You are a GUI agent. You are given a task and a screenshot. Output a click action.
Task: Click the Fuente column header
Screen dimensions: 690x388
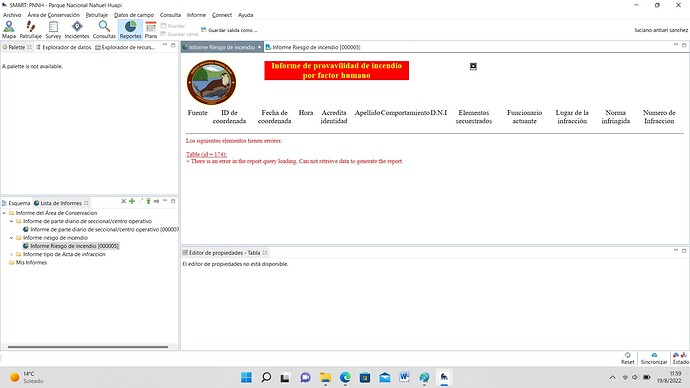coord(197,113)
